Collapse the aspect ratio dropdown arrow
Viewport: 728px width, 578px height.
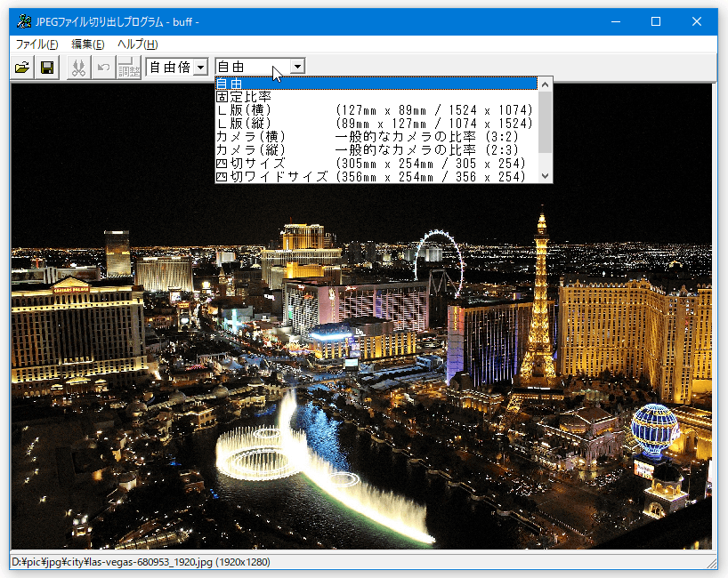coord(297,67)
